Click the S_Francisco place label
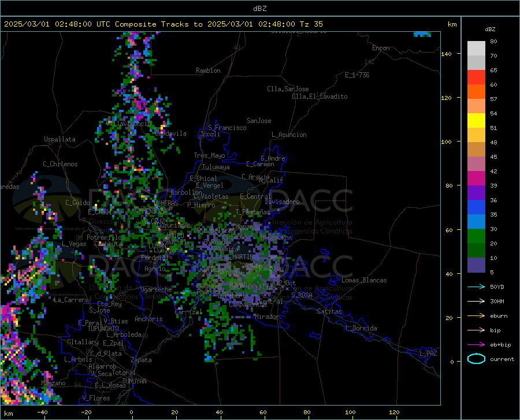 pos(227,128)
